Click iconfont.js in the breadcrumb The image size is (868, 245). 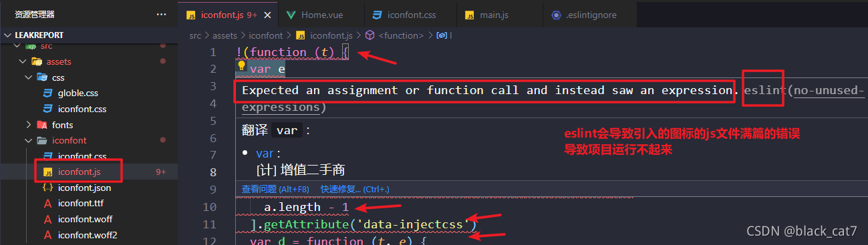(331, 35)
